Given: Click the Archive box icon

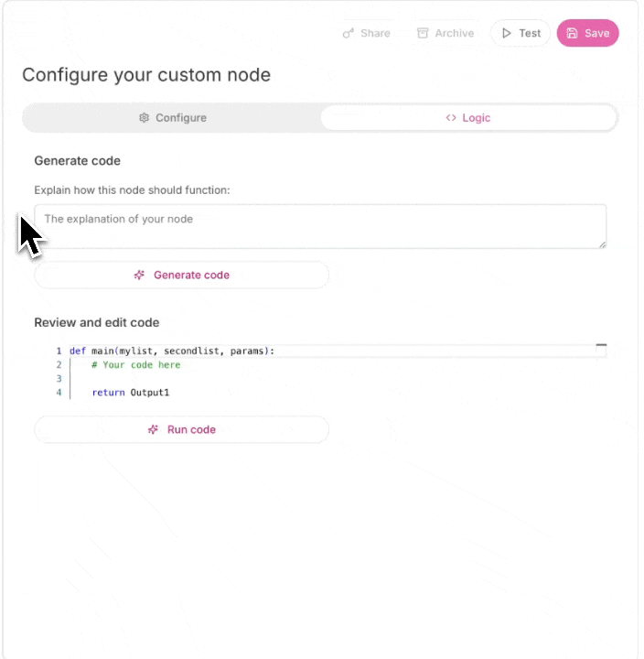Looking at the screenshot, I should (x=423, y=33).
